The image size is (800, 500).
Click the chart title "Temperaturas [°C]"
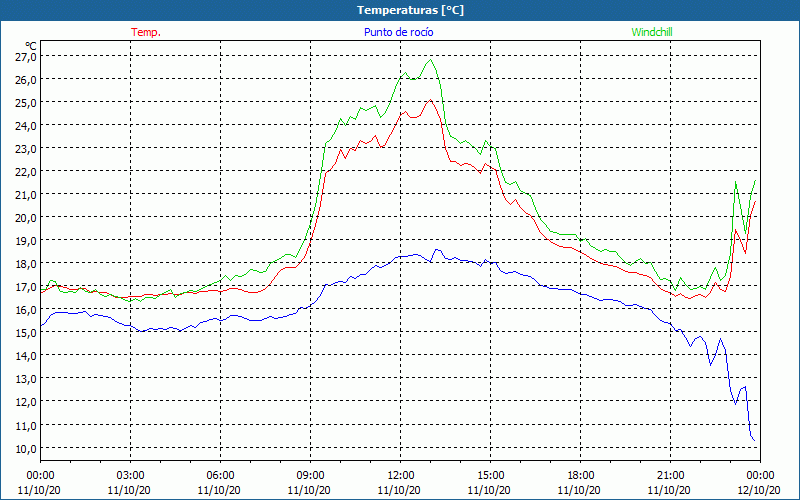click(x=410, y=10)
